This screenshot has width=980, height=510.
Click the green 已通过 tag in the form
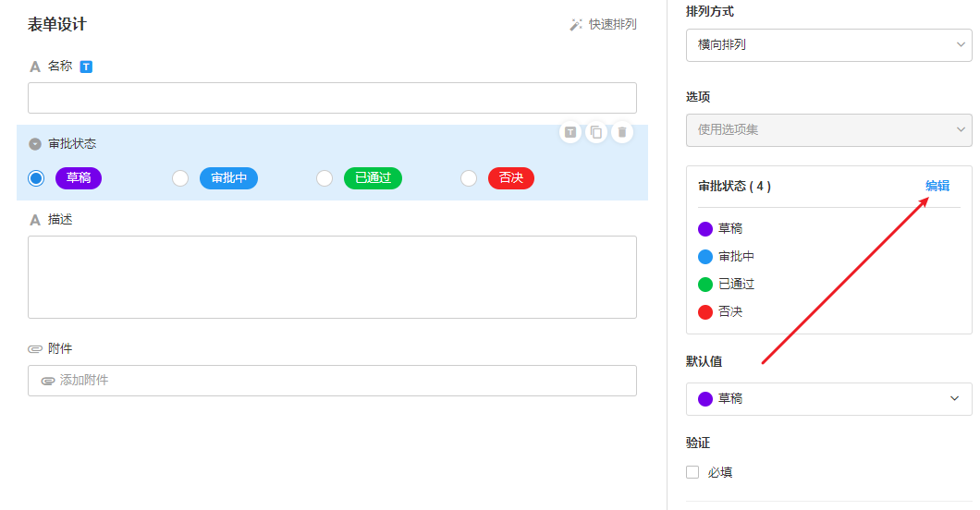(373, 178)
